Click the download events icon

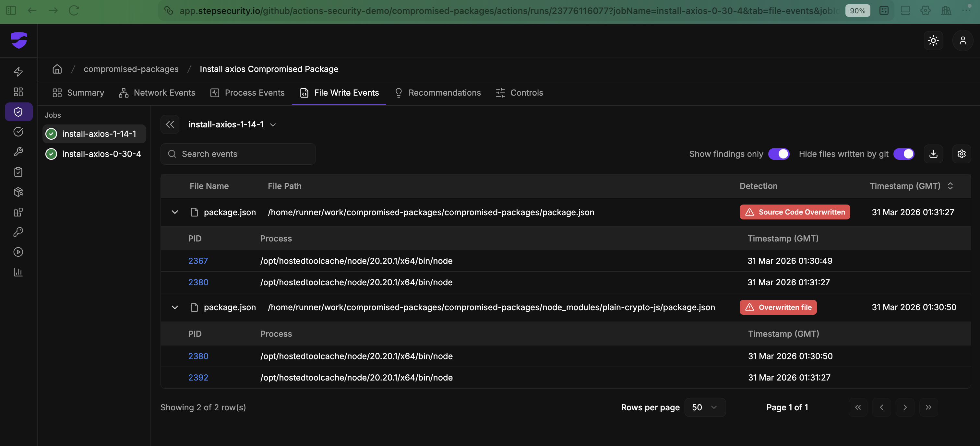(x=933, y=154)
